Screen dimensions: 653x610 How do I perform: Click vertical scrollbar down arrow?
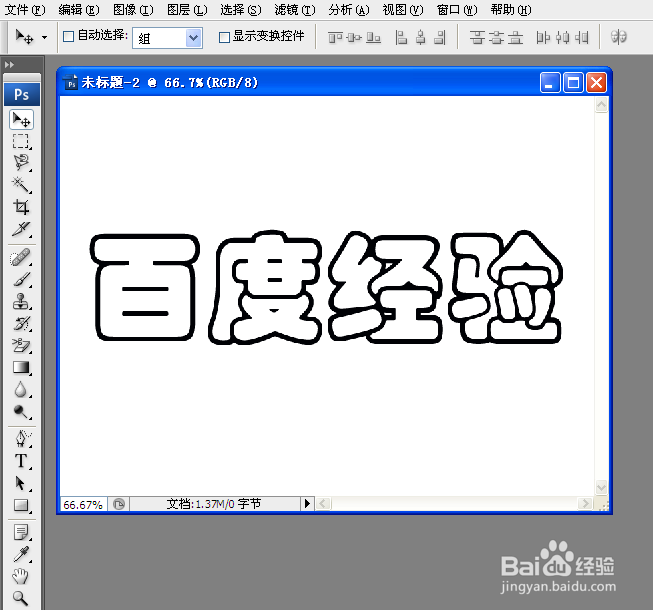click(x=601, y=487)
